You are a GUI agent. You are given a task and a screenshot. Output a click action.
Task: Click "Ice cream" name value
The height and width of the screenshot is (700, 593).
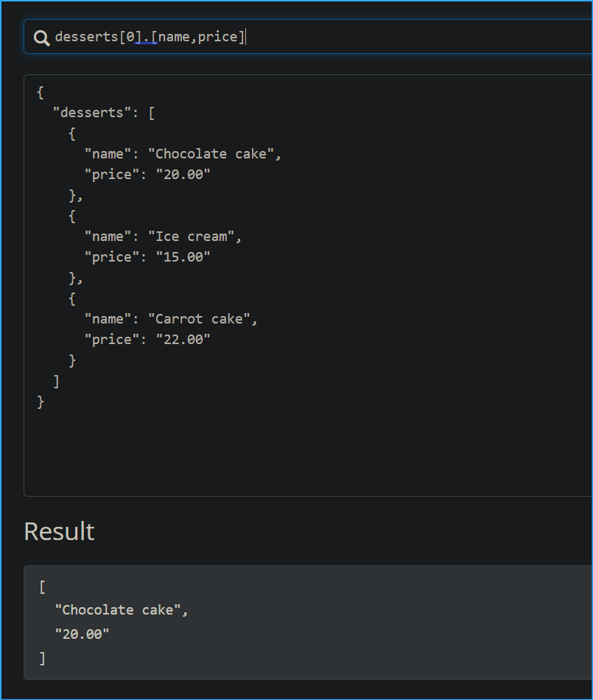pyautogui.click(x=194, y=237)
